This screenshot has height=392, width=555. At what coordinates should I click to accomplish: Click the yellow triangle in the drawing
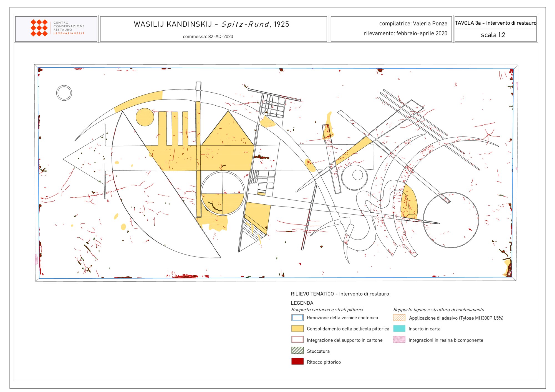228,128
